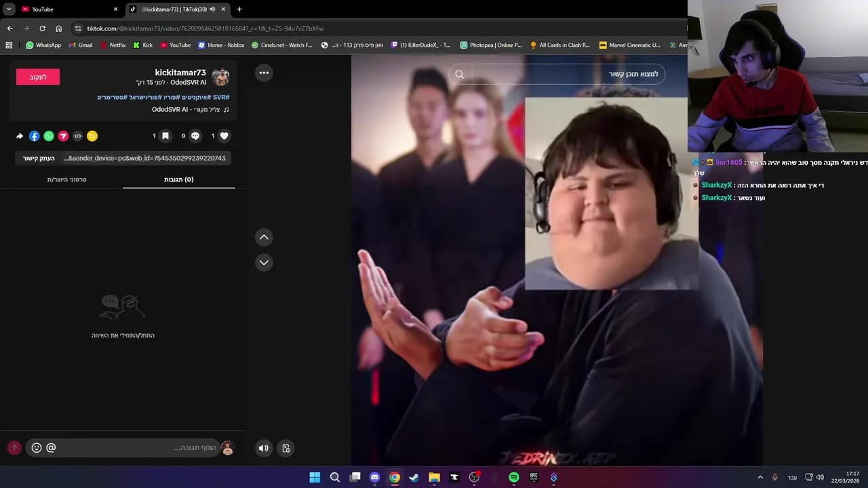868x488 pixels.
Task: Open the Cineb.net bookmark
Action: [281, 45]
